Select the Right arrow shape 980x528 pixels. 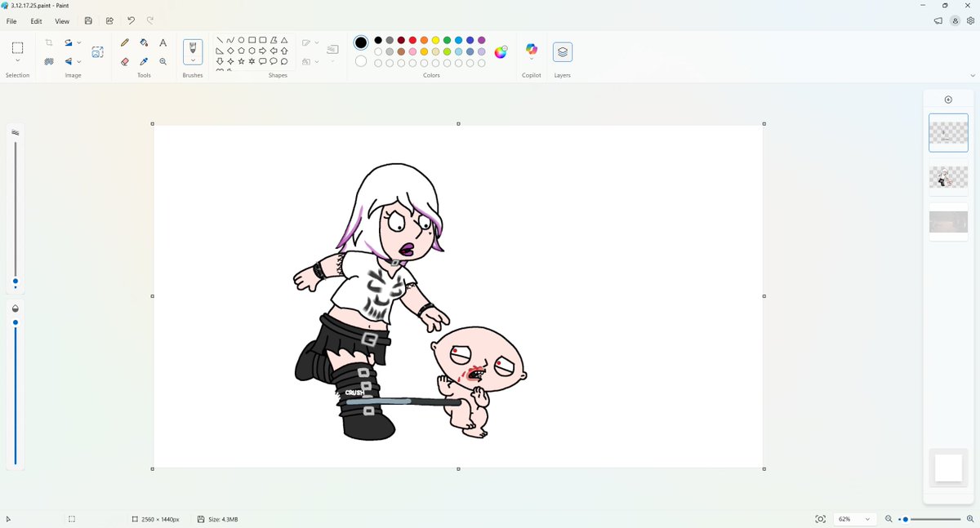coord(263,51)
